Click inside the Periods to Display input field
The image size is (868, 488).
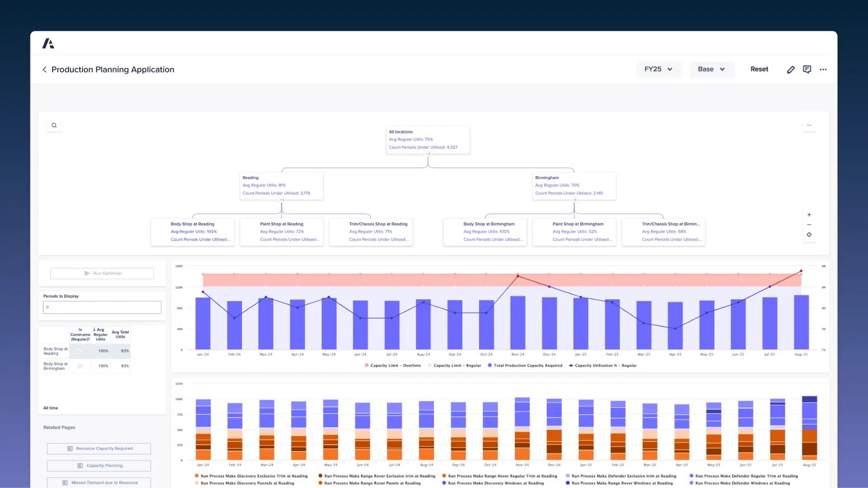[102, 307]
